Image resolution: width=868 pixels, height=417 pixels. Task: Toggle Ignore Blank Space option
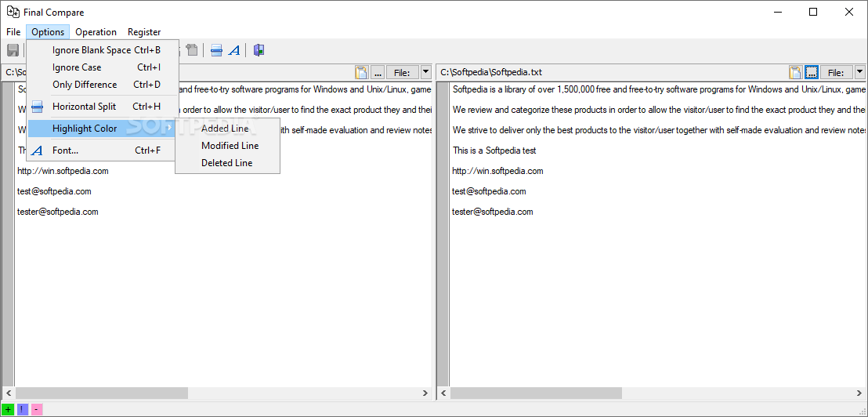coord(103,50)
